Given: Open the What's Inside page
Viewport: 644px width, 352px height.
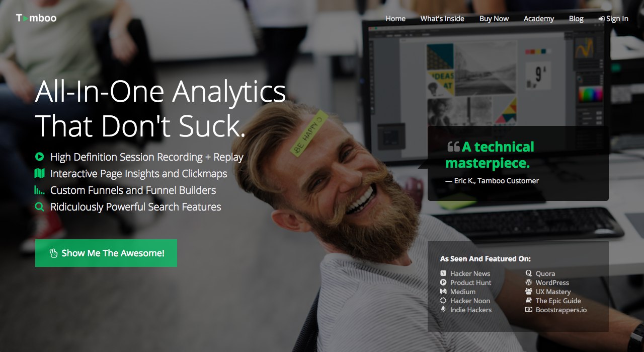Looking at the screenshot, I should tap(442, 19).
